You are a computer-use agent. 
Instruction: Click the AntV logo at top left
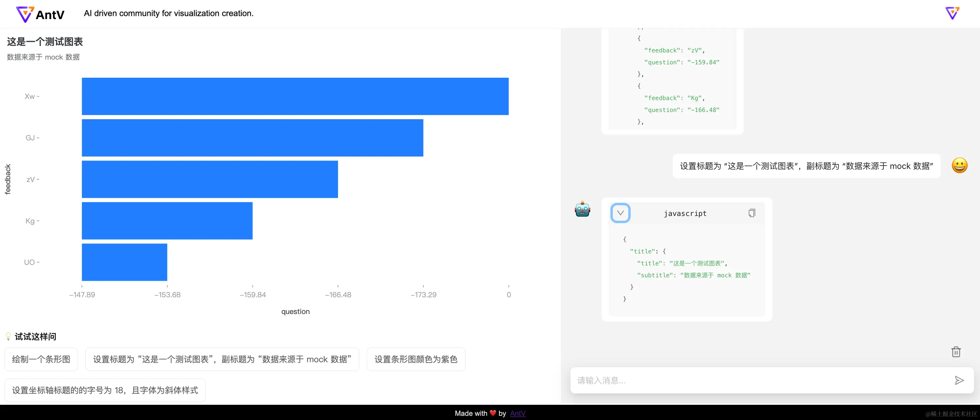[40, 14]
